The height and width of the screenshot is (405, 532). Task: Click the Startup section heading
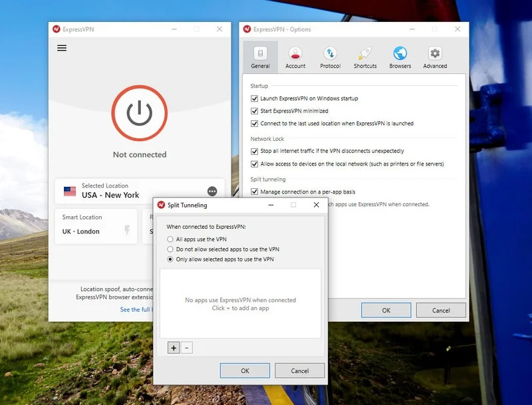click(x=259, y=86)
